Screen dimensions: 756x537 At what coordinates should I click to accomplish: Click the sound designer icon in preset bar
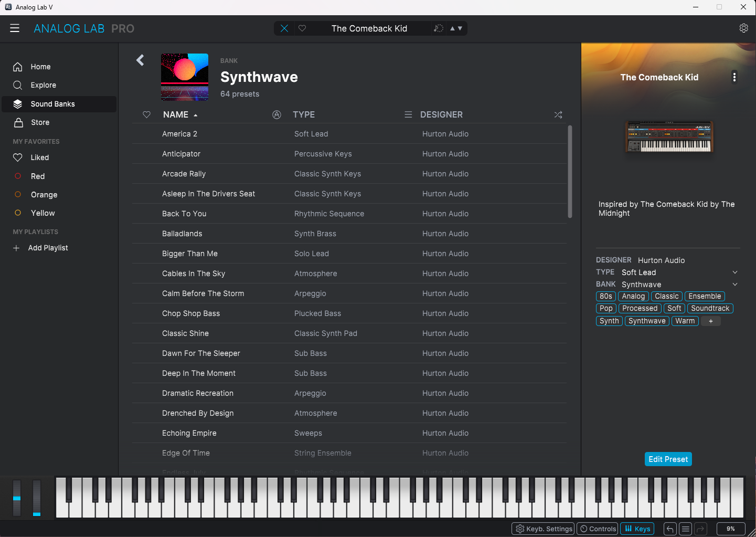(x=439, y=28)
